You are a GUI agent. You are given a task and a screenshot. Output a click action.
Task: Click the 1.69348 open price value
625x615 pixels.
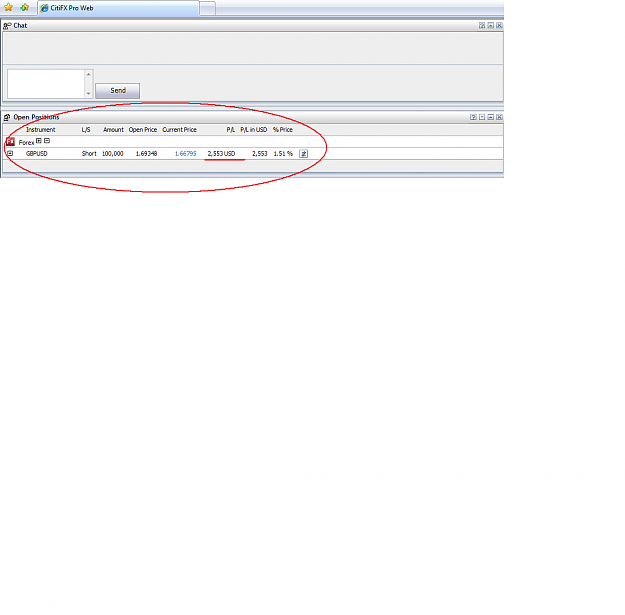point(146,154)
